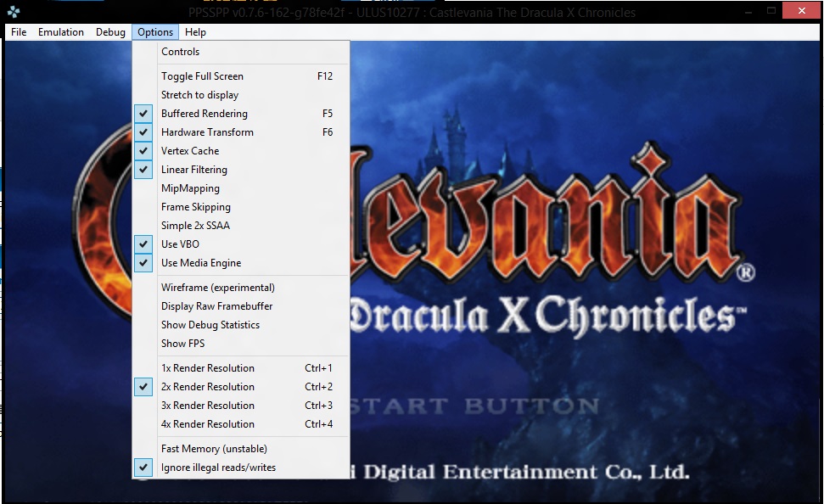The width and height of the screenshot is (824, 504).
Task: Open the Emulation menu
Action: [61, 32]
